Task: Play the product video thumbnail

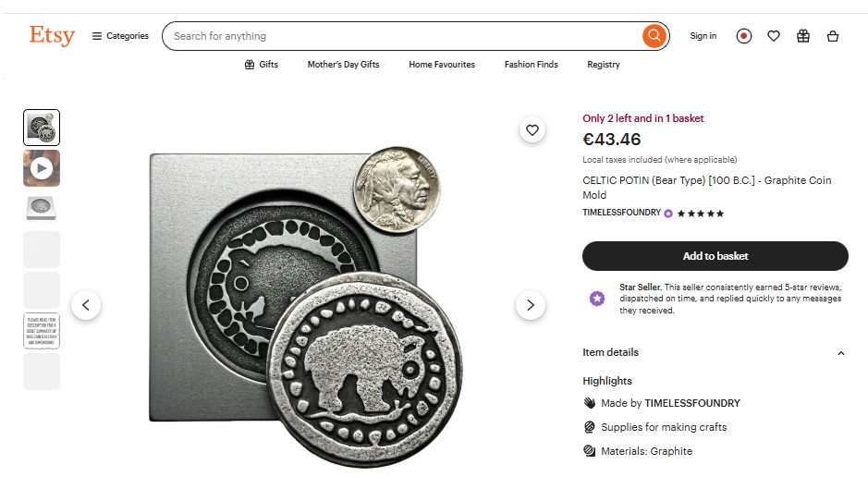Action: click(42, 168)
